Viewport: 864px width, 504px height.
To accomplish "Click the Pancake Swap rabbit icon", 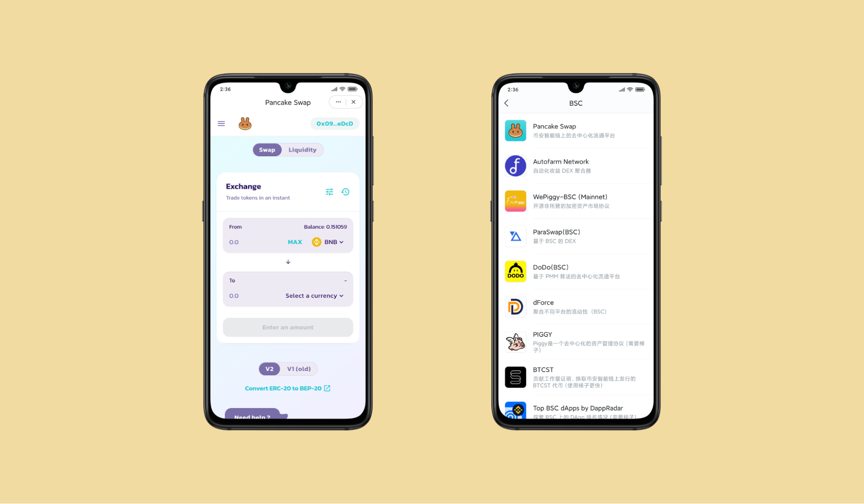I will (244, 123).
